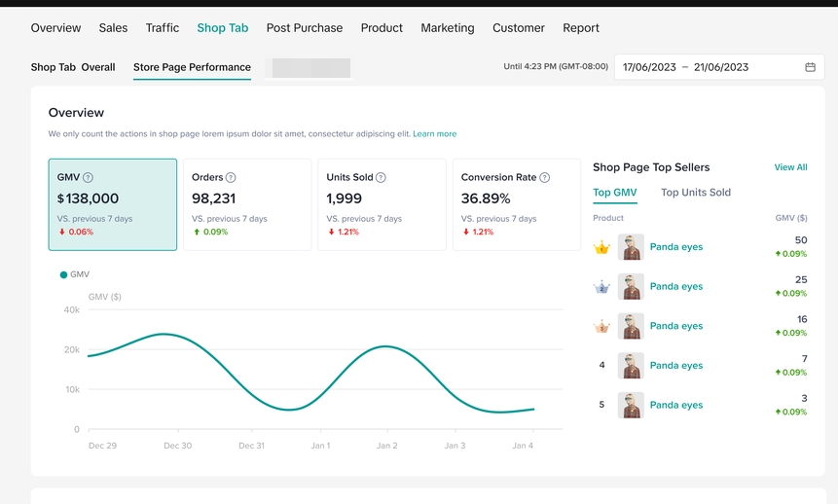Click the gold crown first-rank icon
The width and height of the screenshot is (838, 504).
pos(601,247)
